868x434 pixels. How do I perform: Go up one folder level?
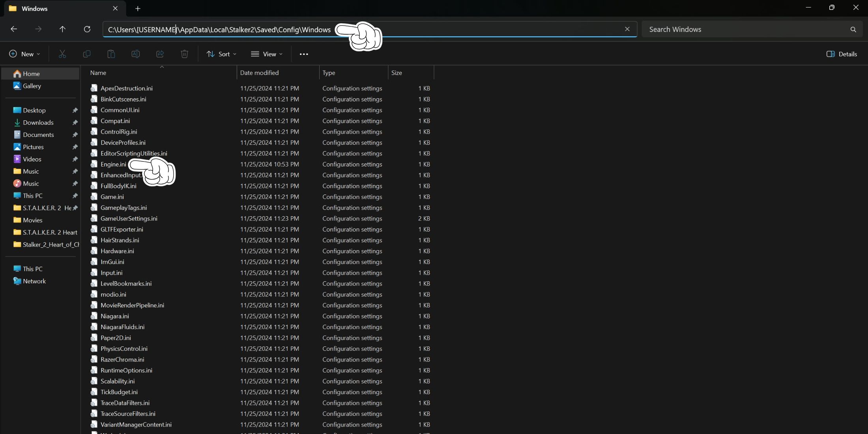click(62, 29)
